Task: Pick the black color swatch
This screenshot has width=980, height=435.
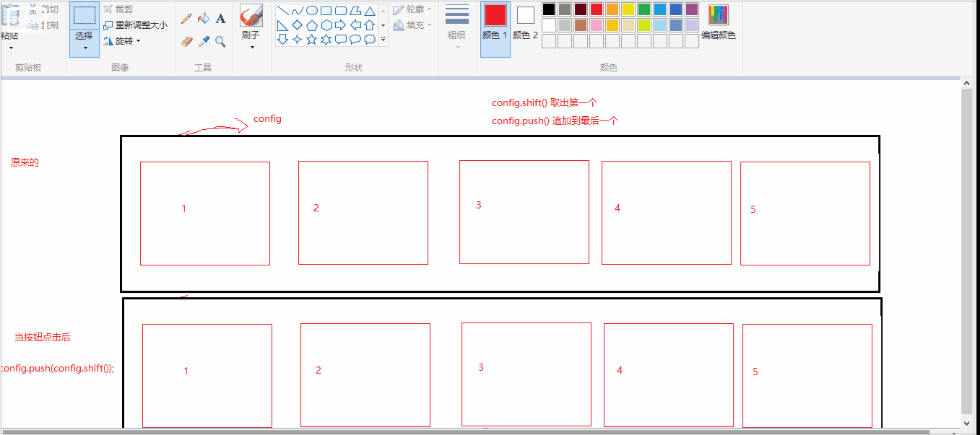Action: pyautogui.click(x=549, y=9)
